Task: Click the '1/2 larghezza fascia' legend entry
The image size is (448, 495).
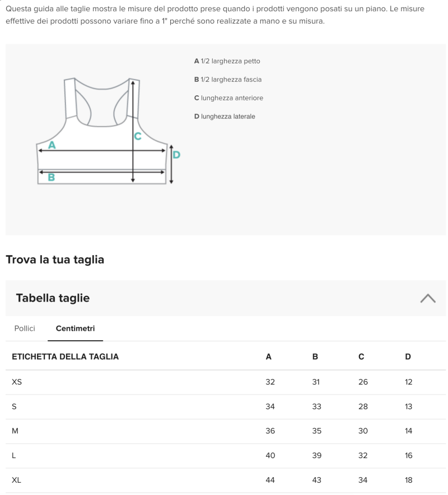Action: pos(227,80)
